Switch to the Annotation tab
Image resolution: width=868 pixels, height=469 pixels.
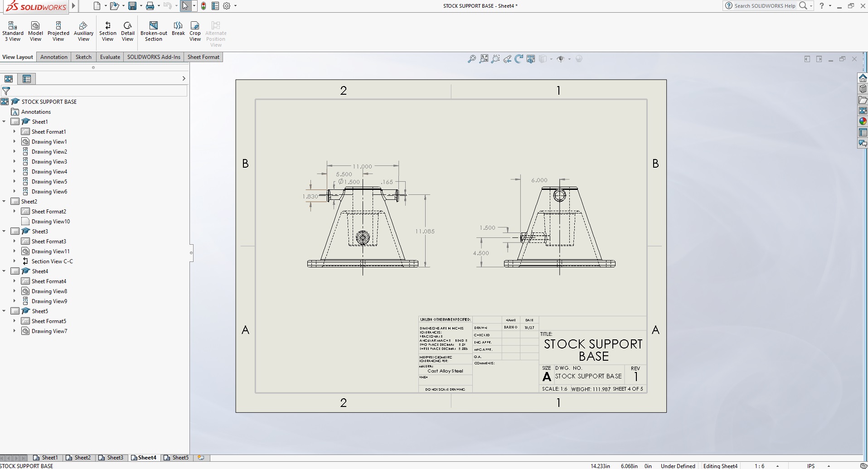click(x=53, y=57)
